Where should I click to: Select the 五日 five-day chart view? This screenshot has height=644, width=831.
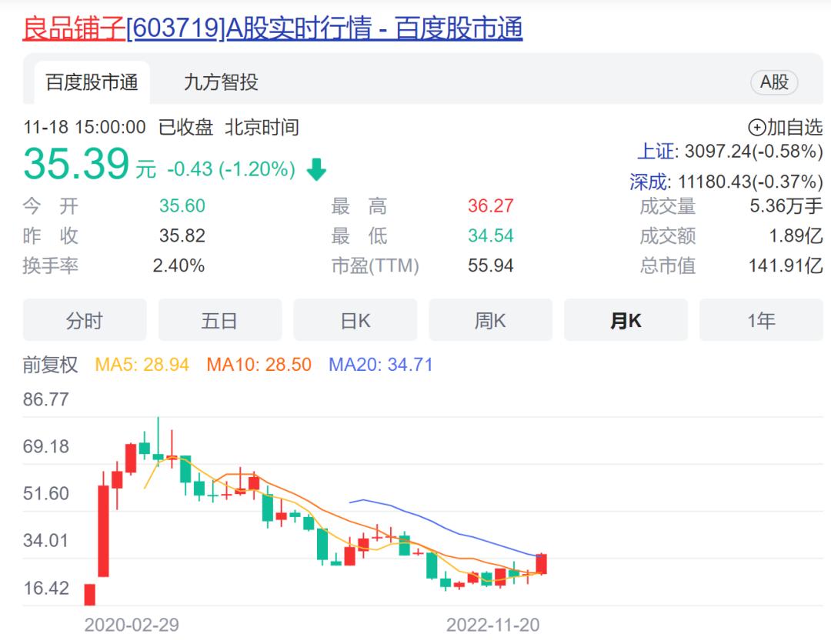[220, 320]
